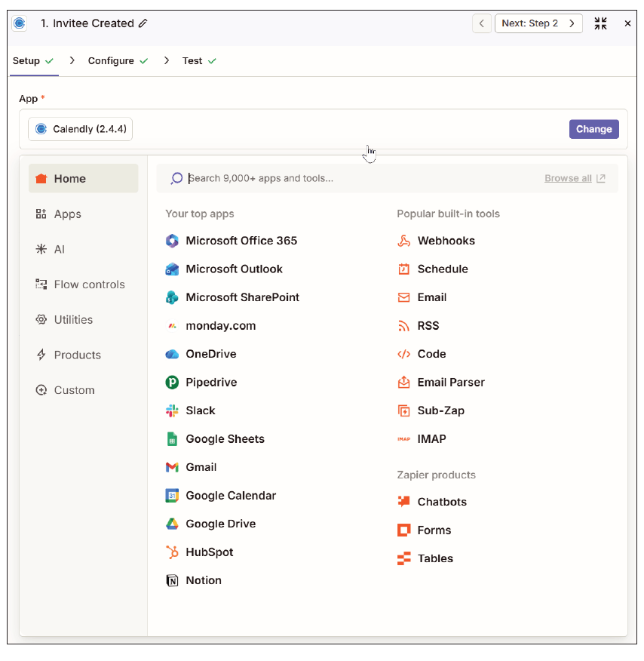Click the IMAP icon
The width and height of the screenshot is (644, 661).
coord(403,439)
